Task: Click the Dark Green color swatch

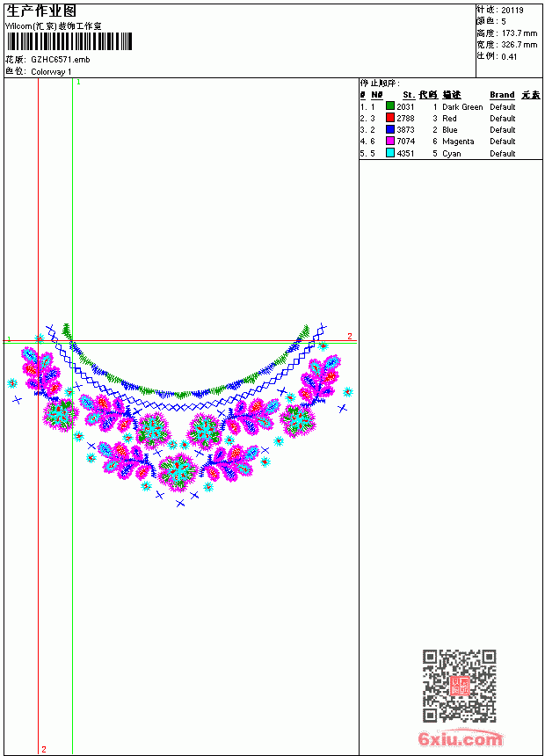Action: pyautogui.click(x=390, y=105)
